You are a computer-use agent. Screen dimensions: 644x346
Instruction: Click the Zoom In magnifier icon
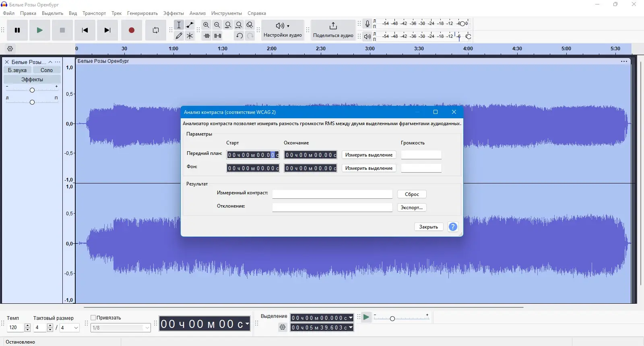pyautogui.click(x=206, y=25)
